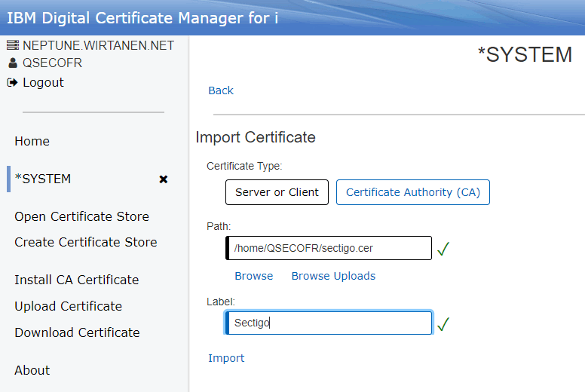The height and width of the screenshot is (392, 585).
Task: Click the Label: label
Action: [221, 302]
